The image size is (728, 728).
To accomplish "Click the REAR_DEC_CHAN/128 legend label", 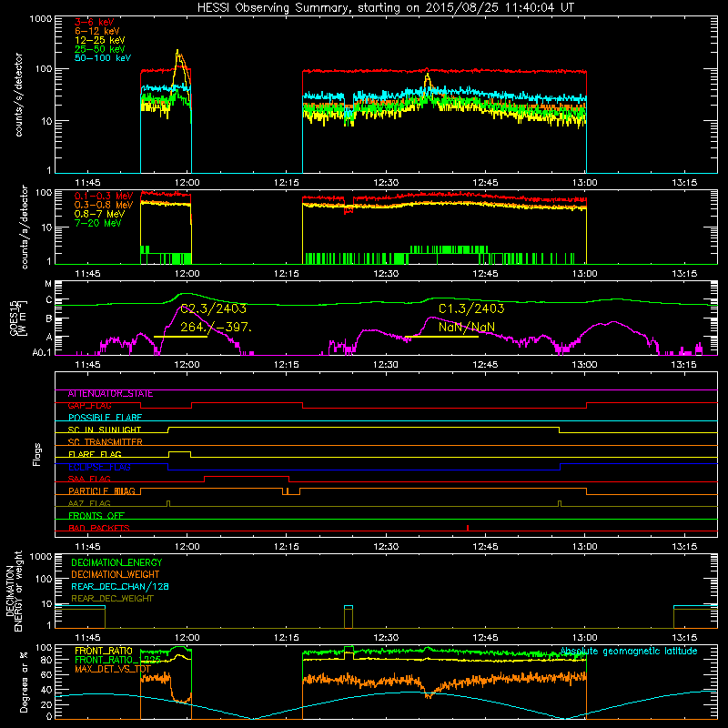I will 120,587.
